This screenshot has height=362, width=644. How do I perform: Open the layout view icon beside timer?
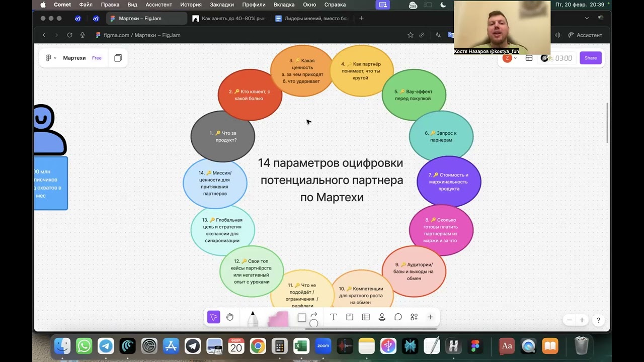[529, 58]
